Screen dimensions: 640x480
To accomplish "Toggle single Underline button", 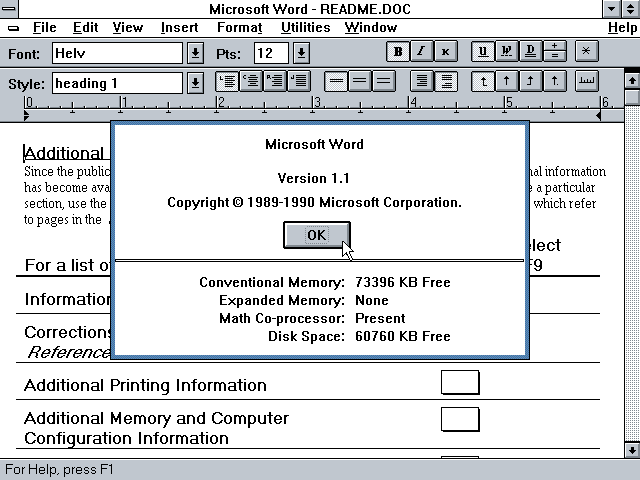I will (482, 52).
